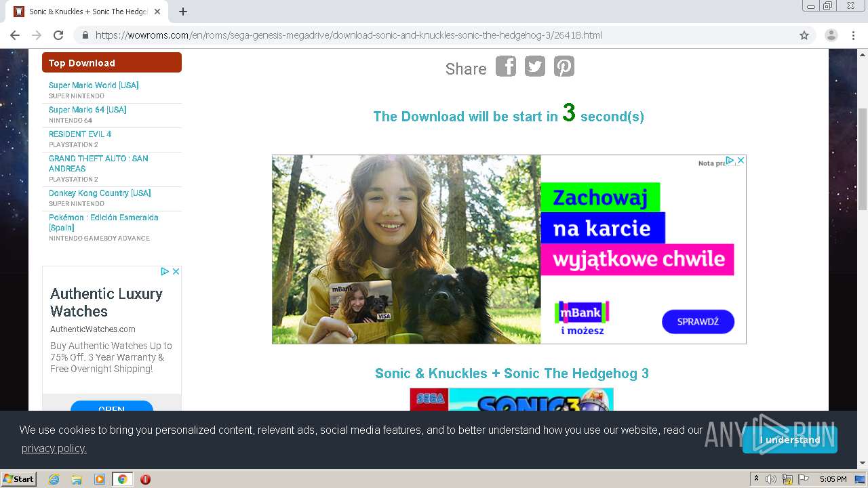
Task: Open the Super Mario 64 [USA] link
Action: coord(87,110)
